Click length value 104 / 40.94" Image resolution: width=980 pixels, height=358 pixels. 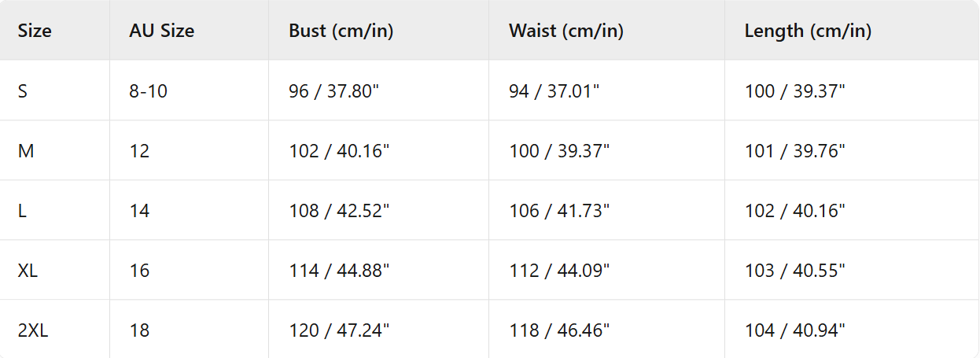(x=795, y=330)
